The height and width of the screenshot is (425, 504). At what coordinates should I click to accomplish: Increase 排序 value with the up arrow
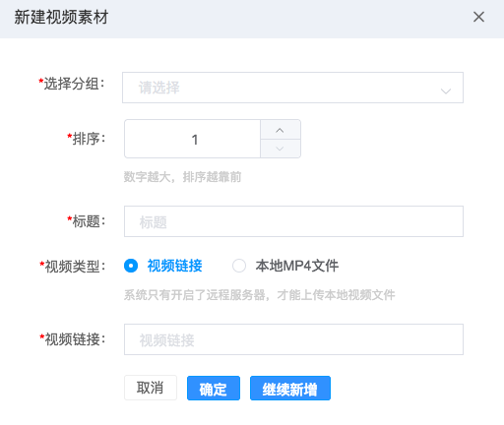click(x=281, y=130)
